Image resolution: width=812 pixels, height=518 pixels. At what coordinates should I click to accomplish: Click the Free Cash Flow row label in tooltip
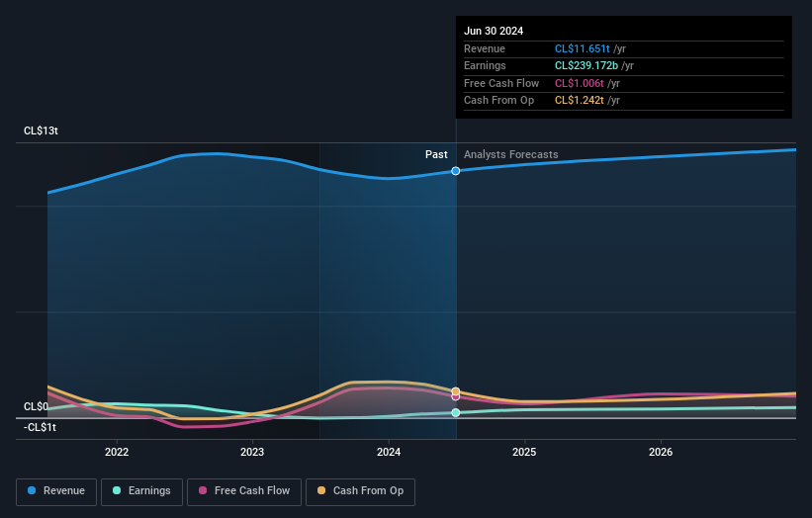501,83
